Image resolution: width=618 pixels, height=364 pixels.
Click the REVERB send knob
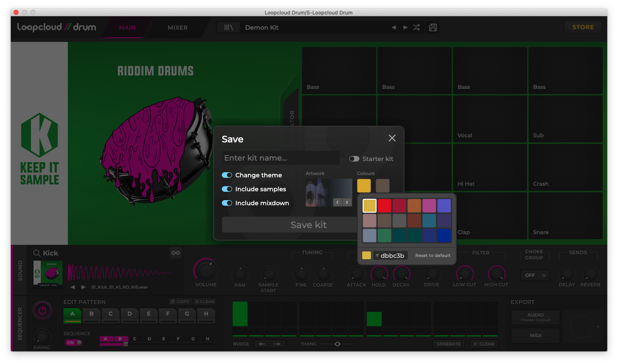pos(591,274)
